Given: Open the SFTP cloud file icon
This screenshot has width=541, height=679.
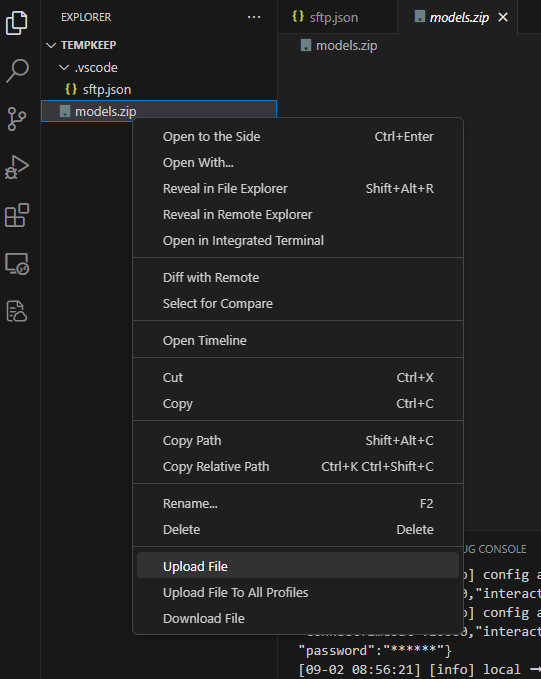Looking at the screenshot, I should point(17,311).
